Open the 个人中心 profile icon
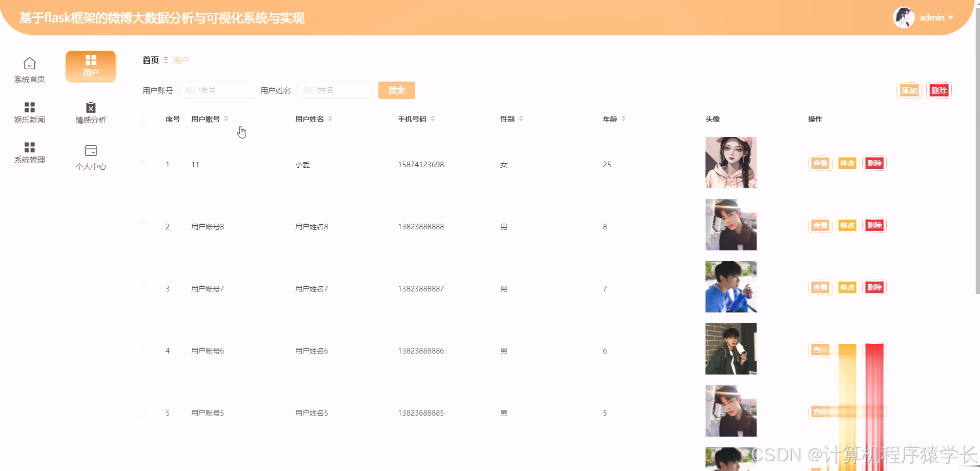980x471 pixels. click(x=90, y=150)
